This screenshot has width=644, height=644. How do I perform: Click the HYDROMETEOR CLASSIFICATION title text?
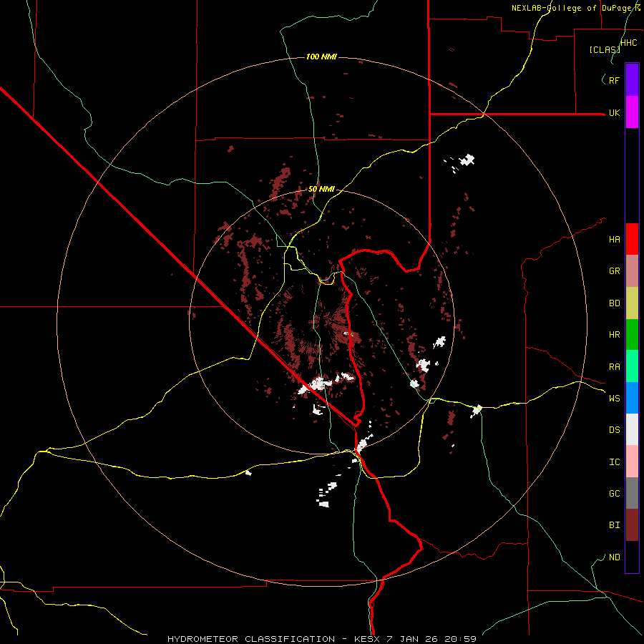point(251,639)
